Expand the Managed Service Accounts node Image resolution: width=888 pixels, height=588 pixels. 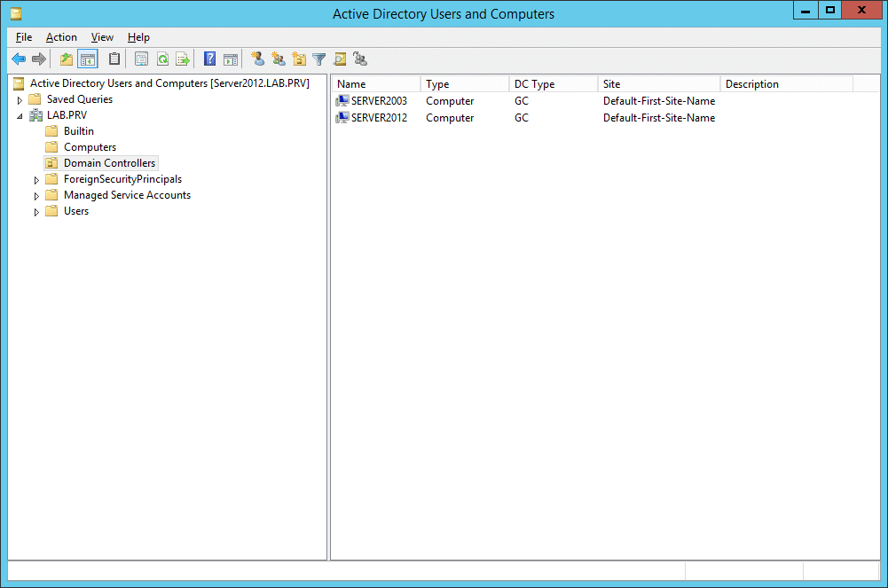click(36, 196)
